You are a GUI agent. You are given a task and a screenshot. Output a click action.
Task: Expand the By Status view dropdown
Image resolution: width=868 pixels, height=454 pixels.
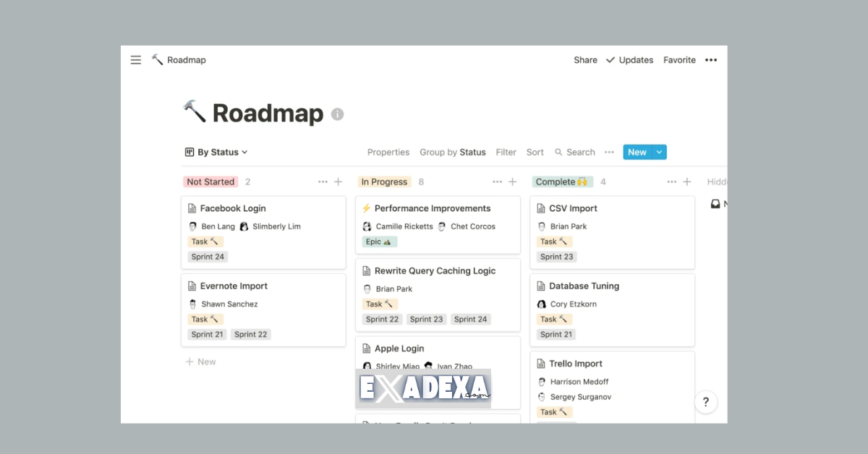(216, 152)
